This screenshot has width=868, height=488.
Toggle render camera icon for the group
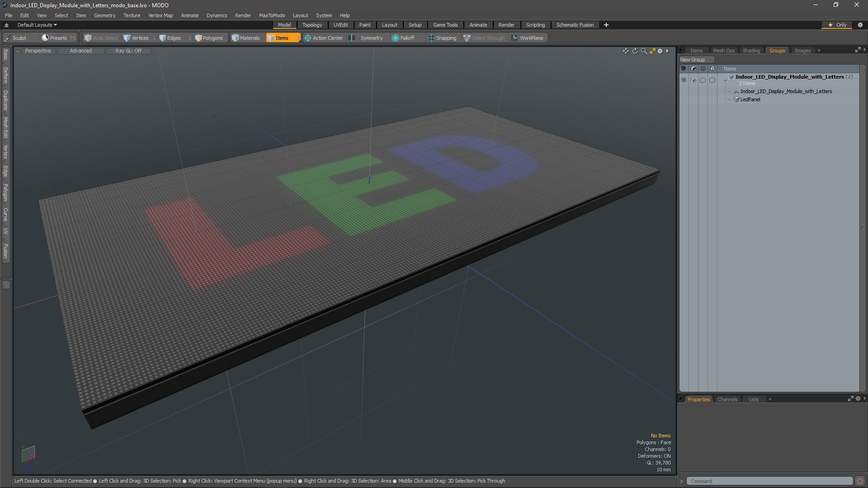[693, 80]
